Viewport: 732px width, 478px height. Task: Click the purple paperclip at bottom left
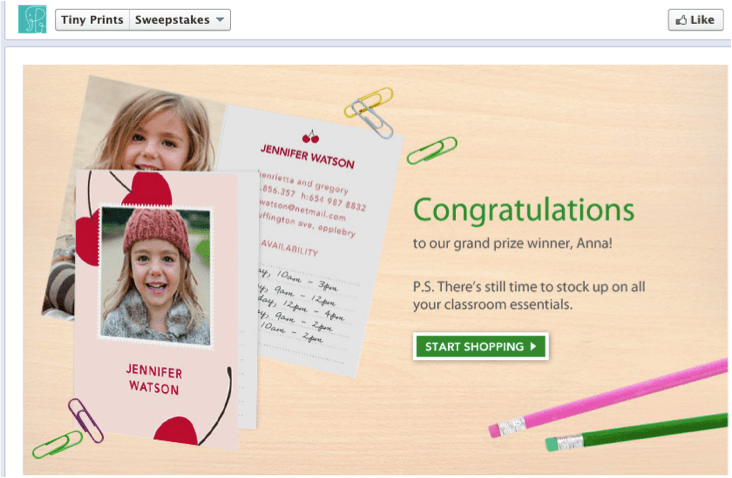[85, 420]
